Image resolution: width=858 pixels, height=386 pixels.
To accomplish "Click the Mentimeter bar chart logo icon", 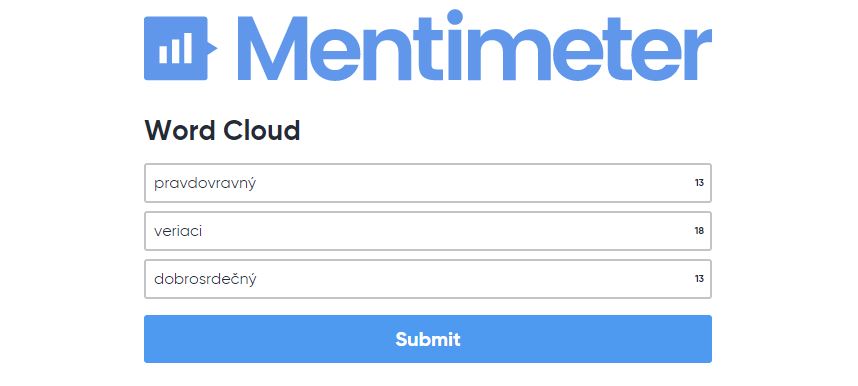I will click(180, 48).
